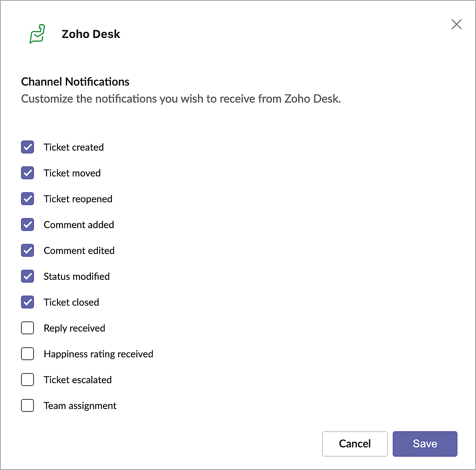Screen dimensions: 476x470
Task: Disable Status modified notifications
Action: [27, 277]
